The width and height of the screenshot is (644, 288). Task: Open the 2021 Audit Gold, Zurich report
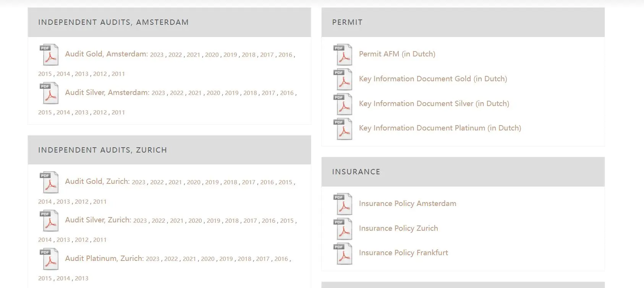pyautogui.click(x=175, y=182)
